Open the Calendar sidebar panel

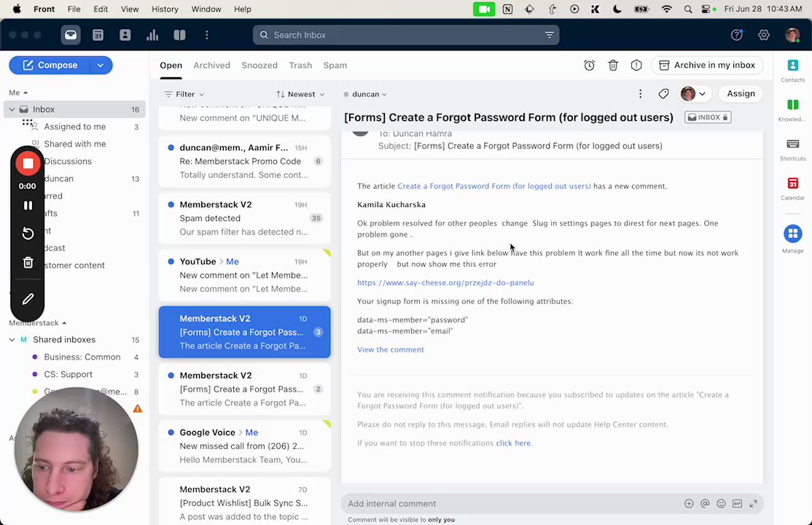tap(793, 188)
